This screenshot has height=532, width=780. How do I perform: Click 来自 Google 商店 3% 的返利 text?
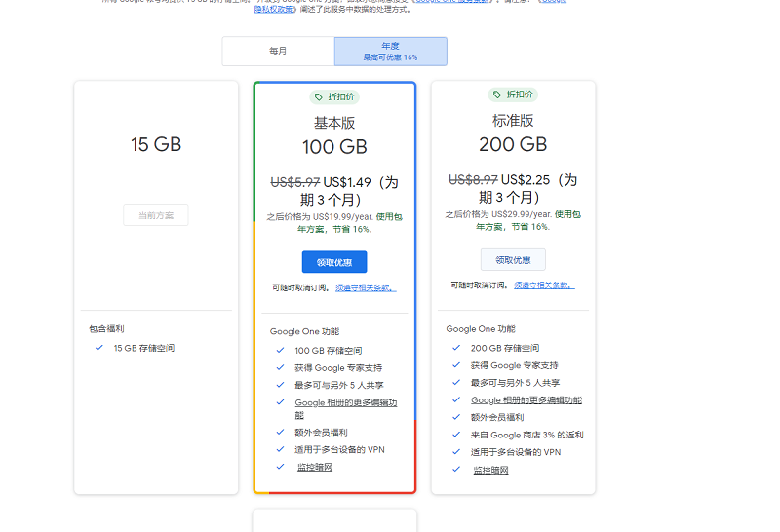(x=526, y=435)
